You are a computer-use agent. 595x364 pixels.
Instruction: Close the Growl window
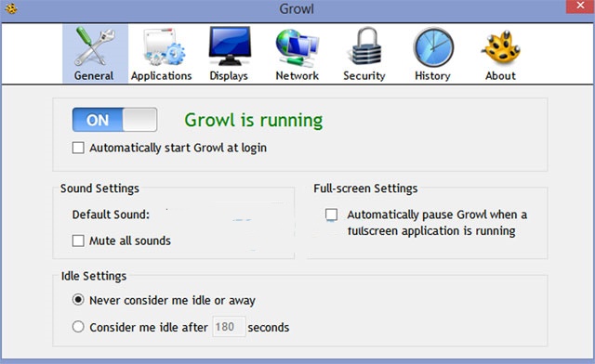pyautogui.click(x=580, y=6)
